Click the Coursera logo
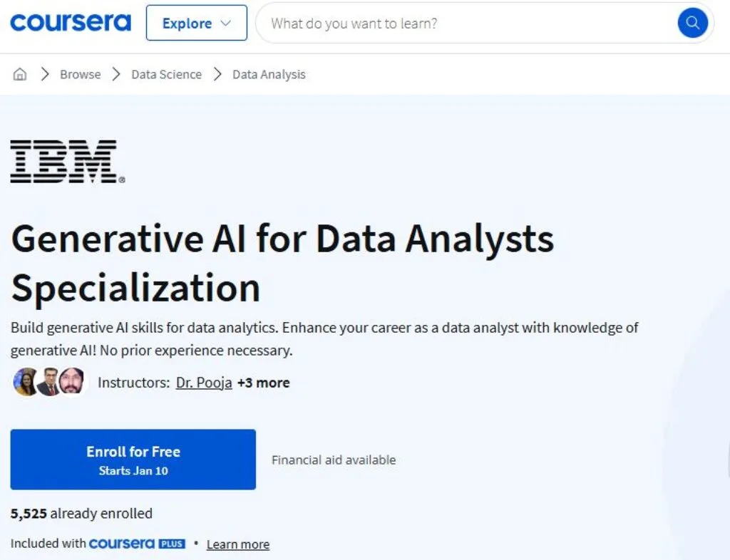Viewport: 730px width, 560px height. point(70,23)
